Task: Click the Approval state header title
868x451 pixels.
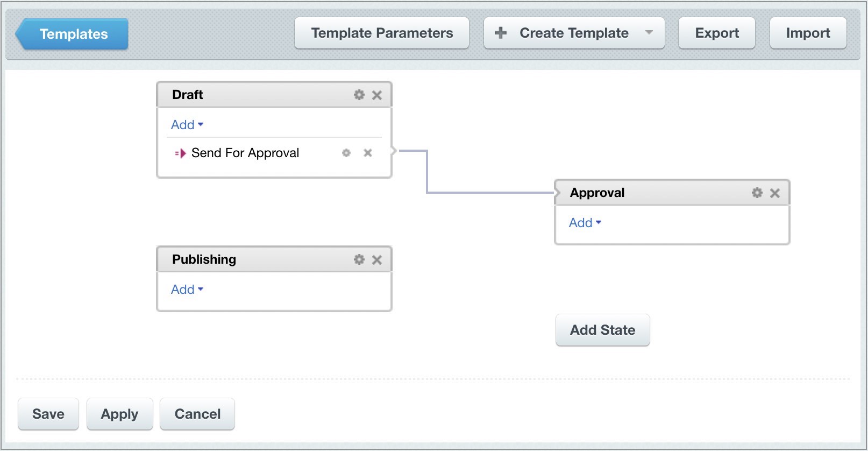Action: pyautogui.click(x=597, y=193)
